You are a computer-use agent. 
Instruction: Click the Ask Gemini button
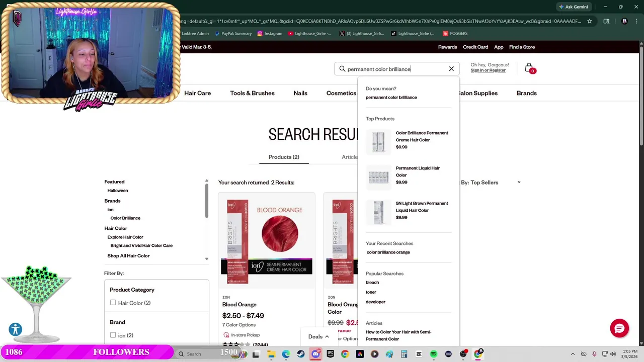pos(573,7)
